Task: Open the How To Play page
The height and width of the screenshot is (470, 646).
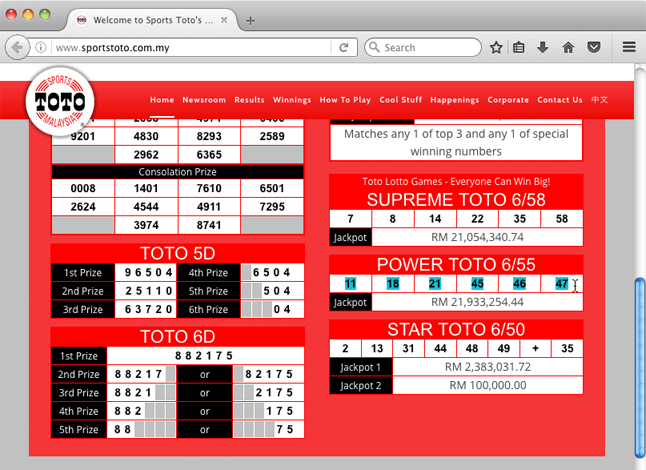Action: click(x=345, y=100)
